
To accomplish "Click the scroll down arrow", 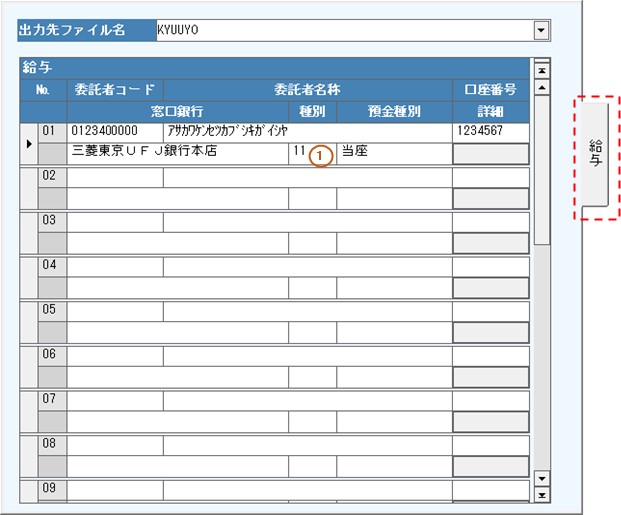I will (x=542, y=477).
